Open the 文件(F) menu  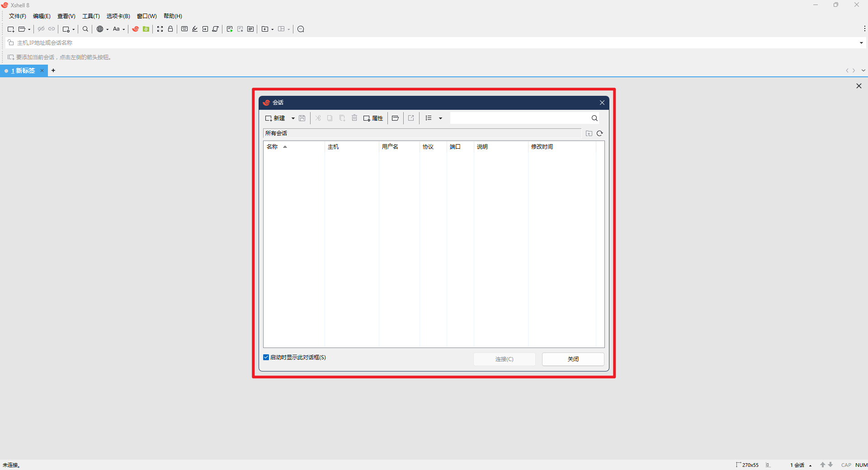pyautogui.click(x=18, y=16)
